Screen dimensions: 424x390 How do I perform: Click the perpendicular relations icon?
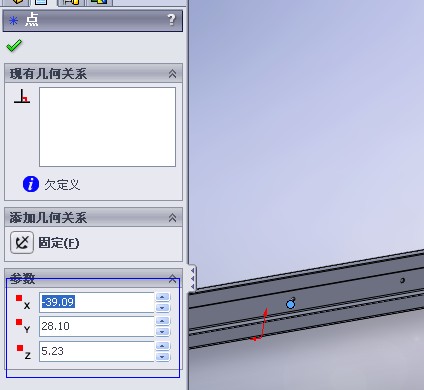click(22, 96)
